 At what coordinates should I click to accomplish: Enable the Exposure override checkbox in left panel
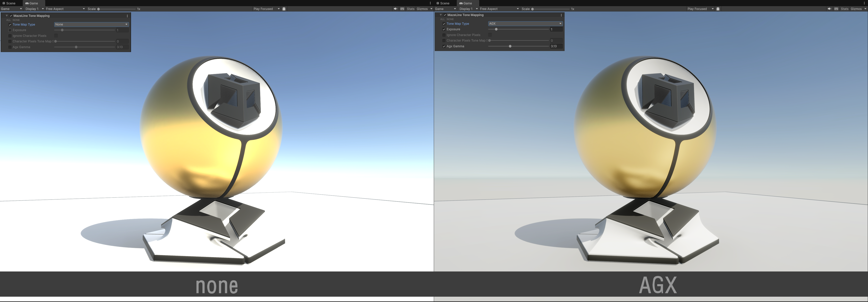10,30
